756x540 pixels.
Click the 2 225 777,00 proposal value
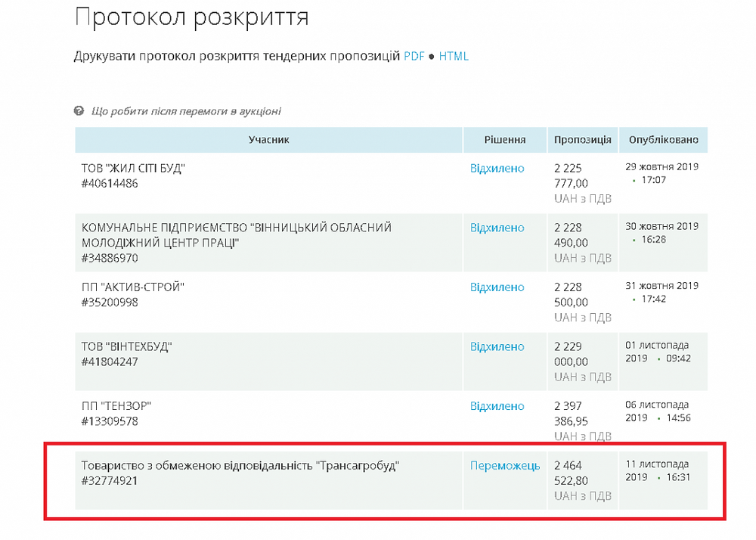click(571, 175)
